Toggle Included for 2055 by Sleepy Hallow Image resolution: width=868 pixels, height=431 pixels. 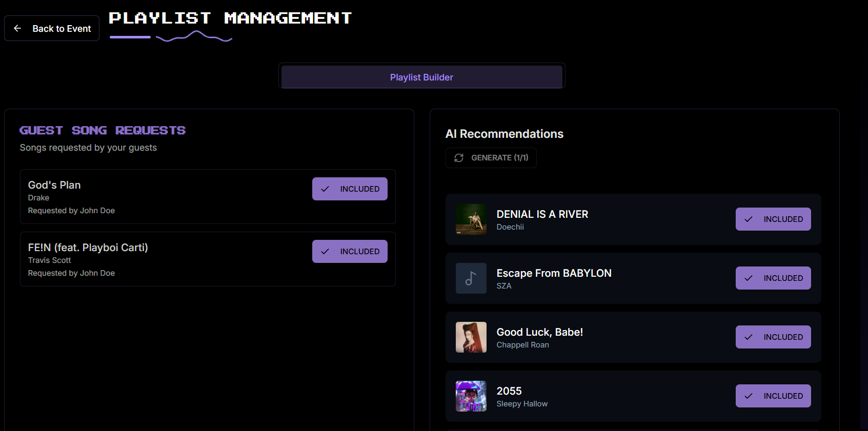coord(773,396)
